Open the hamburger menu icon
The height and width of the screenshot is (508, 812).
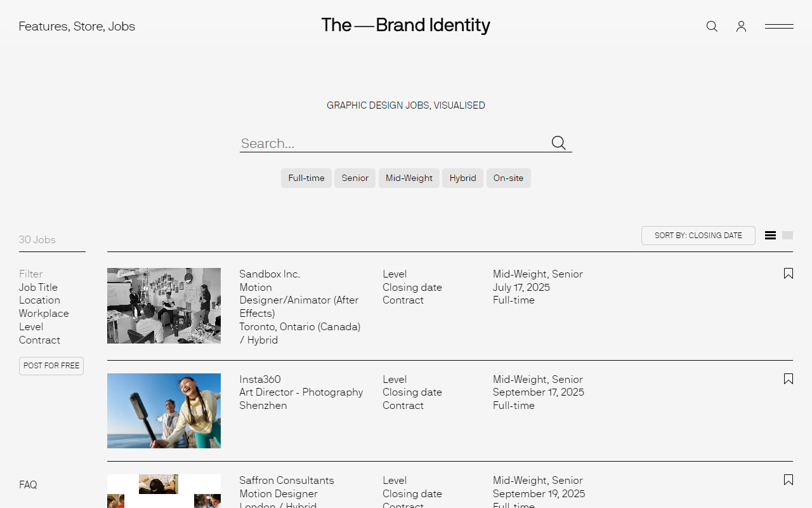click(779, 26)
